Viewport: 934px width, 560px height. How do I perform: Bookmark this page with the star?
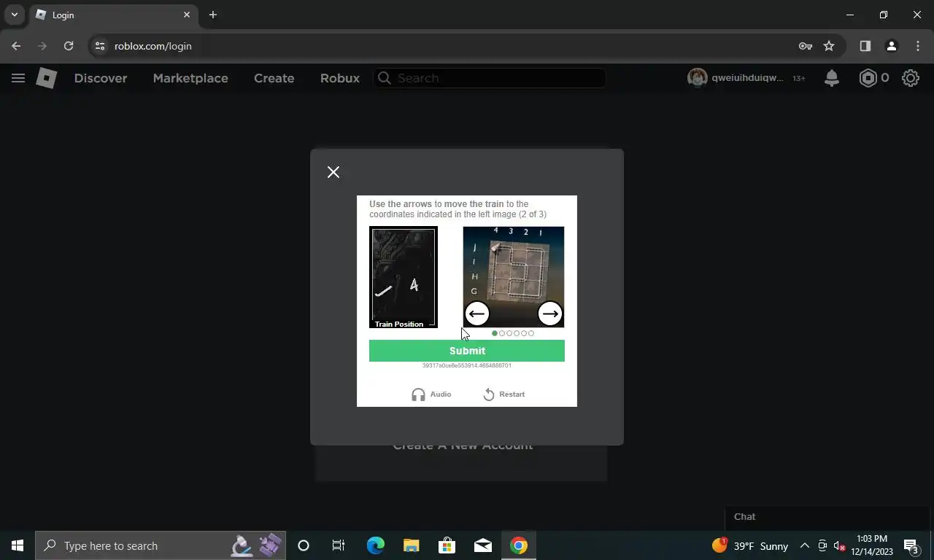829,46
